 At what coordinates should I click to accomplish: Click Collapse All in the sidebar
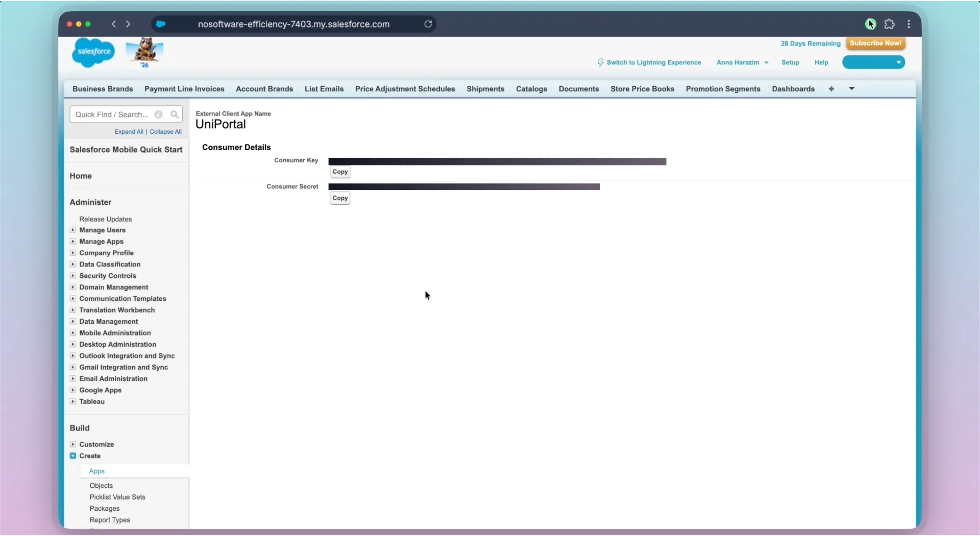click(166, 131)
